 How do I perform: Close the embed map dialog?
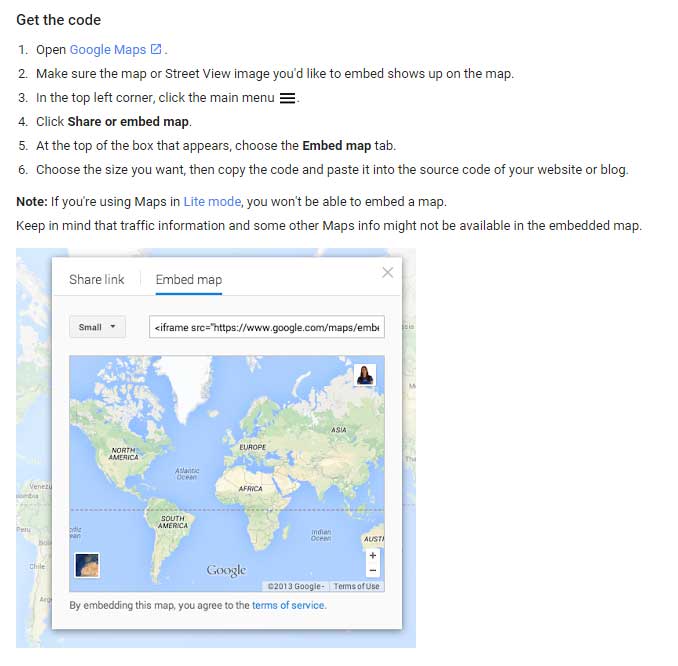tap(388, 272)
